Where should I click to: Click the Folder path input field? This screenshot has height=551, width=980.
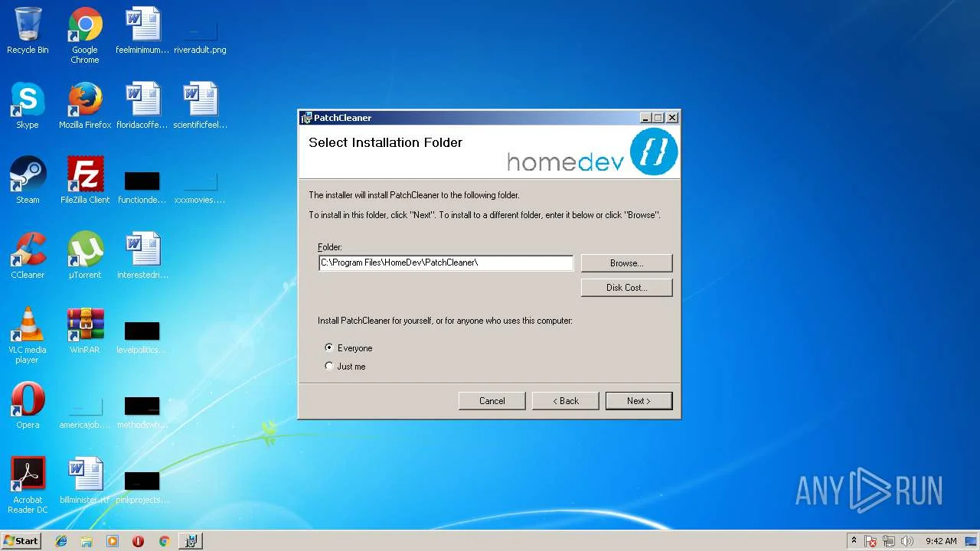(x=446, y=262)
